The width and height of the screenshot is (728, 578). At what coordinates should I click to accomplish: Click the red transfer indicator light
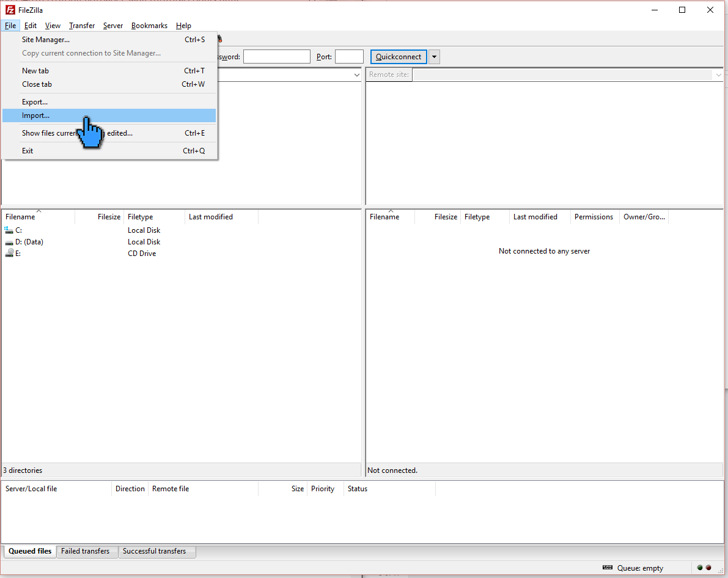(708, 568)
